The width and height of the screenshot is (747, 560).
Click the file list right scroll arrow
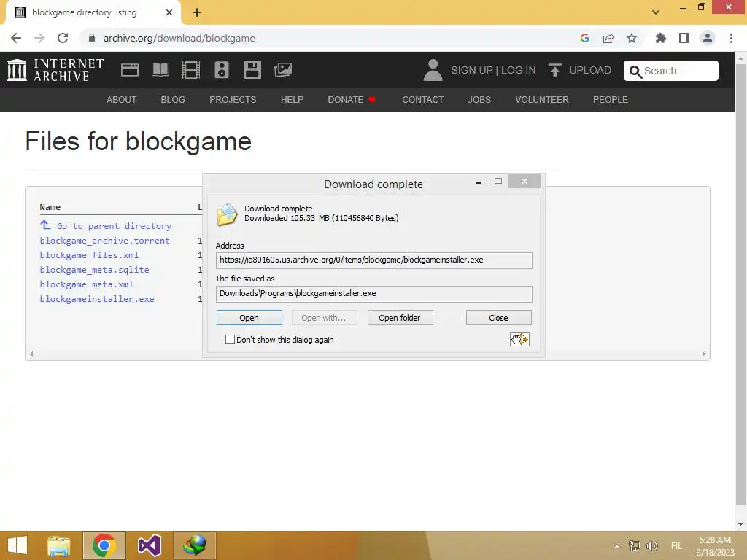click(704, 354)
